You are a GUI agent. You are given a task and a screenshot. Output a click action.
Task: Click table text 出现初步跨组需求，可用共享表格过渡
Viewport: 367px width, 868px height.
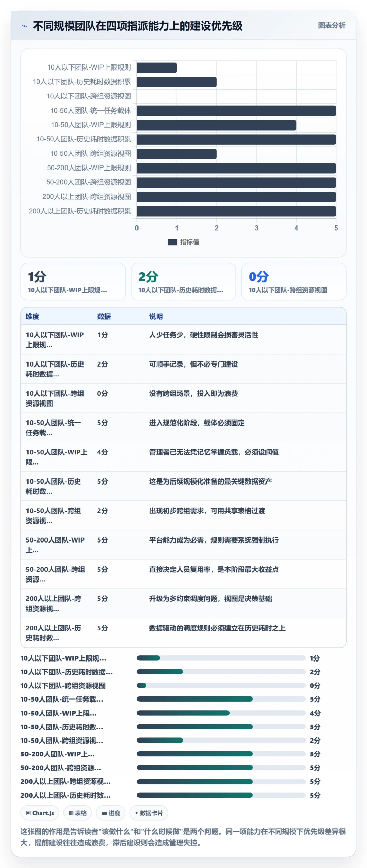(x=207, y=511)
